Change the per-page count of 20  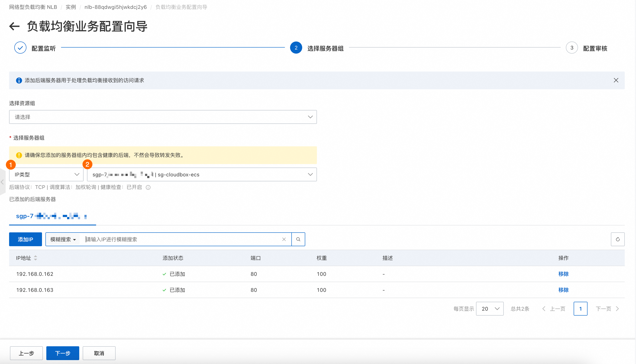[x=490, y=308]
